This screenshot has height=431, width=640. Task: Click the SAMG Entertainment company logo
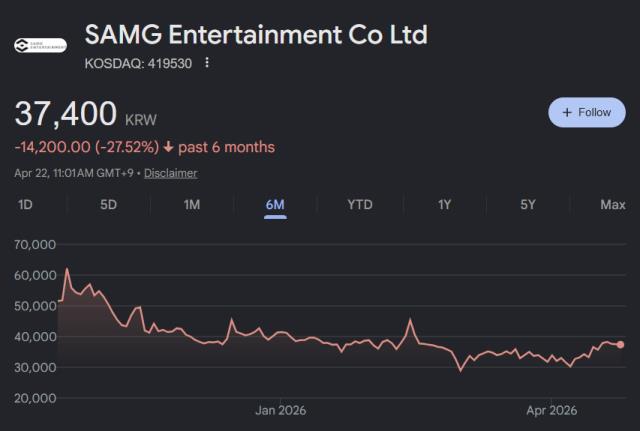40,45
